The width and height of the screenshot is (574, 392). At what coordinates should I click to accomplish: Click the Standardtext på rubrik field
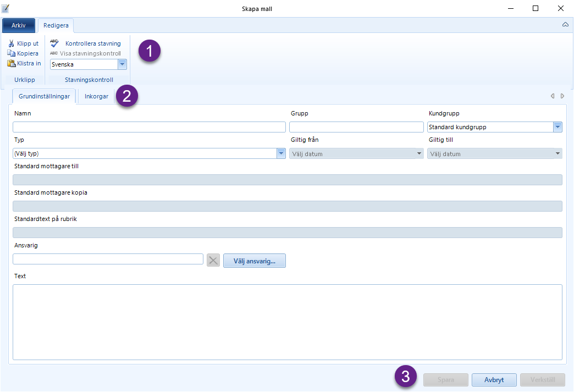288,233
